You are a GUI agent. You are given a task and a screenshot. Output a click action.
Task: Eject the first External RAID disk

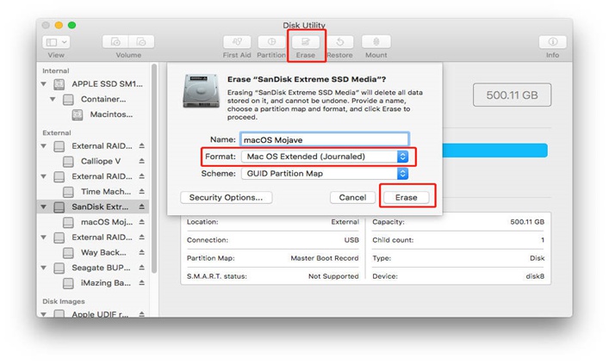tap(142, 146)
